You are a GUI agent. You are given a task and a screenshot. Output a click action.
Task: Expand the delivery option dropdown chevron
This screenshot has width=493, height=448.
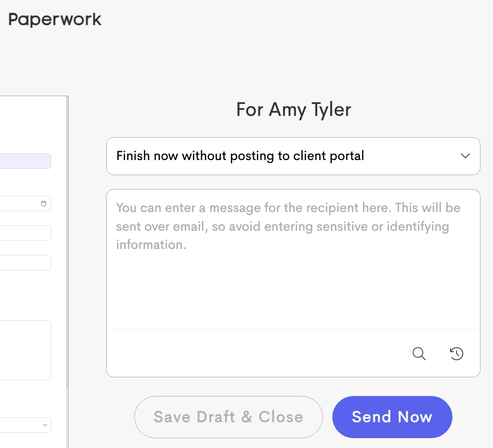(465, 156)
